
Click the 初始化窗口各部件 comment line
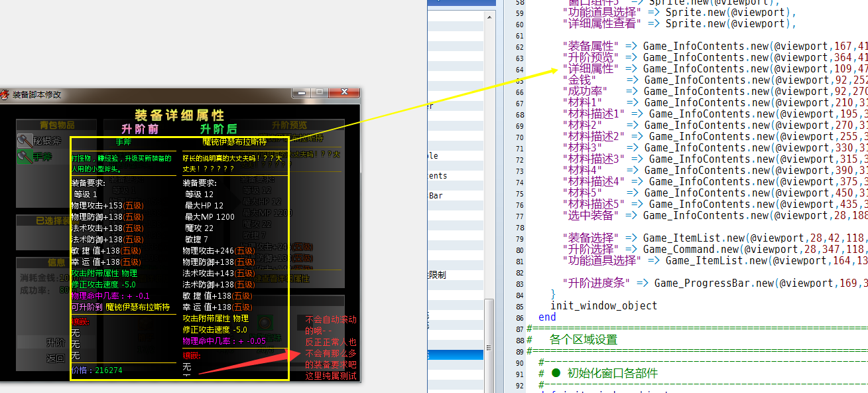(x=598, y=373)
